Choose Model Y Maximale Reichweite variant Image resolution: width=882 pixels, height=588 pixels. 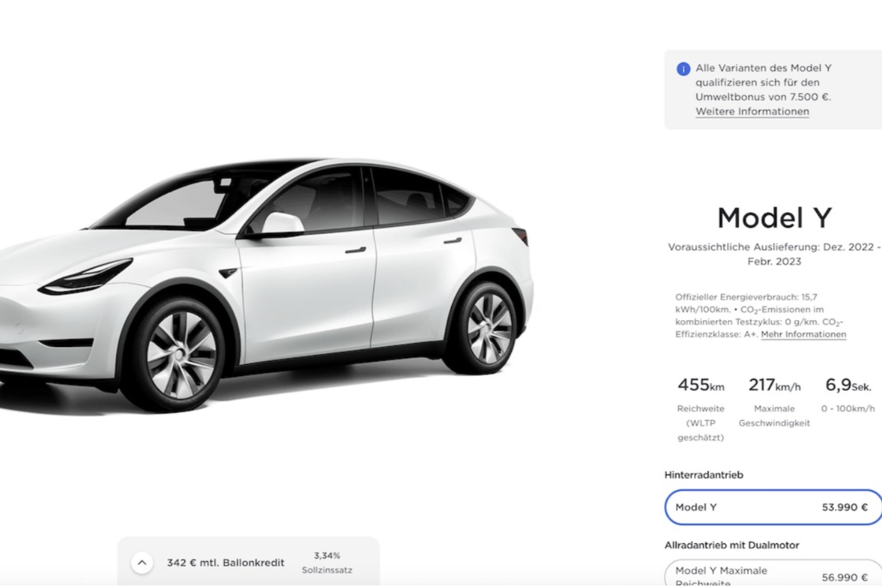[x=772, y=575]
